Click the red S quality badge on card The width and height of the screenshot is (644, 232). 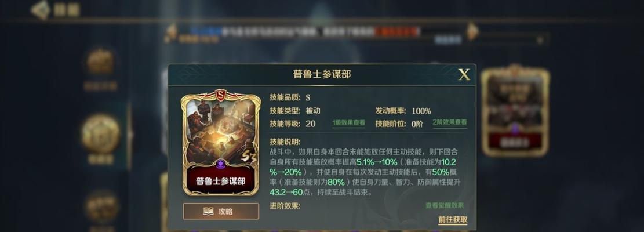click(221, 96)
